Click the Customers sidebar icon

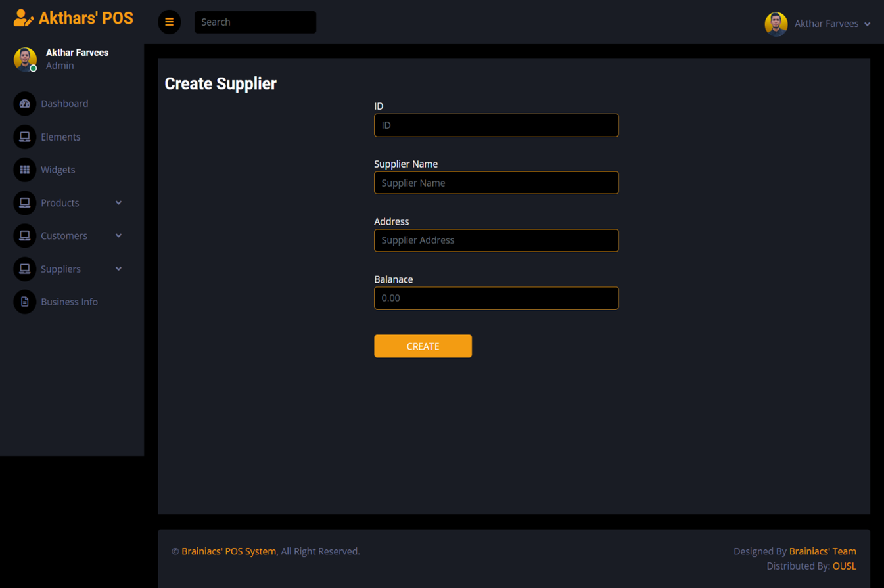25,236
